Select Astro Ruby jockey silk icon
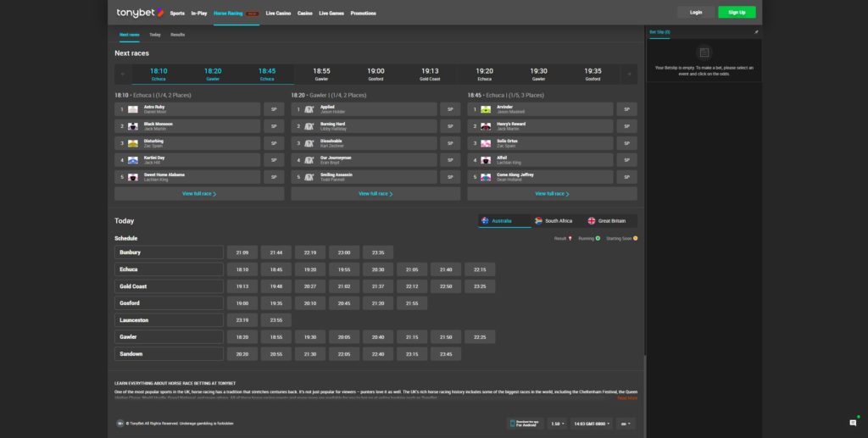 click(x=133, y=109)
